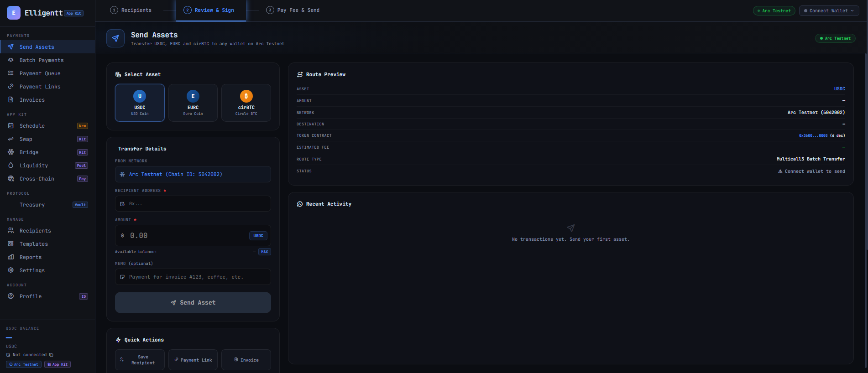Click USDC value in Route Preview

pyautogui.click(x=840, y=89)
